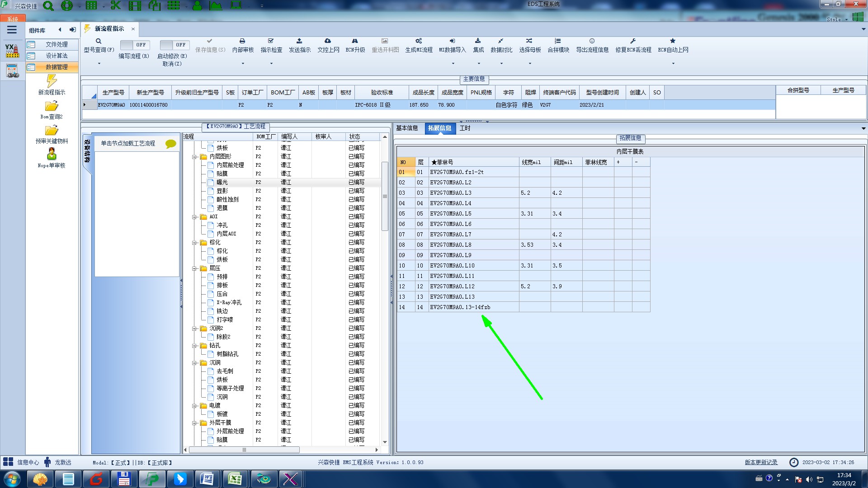
Task: Open Bom查询2 folder icon in sidebar
Action: [x=52, y=107]
